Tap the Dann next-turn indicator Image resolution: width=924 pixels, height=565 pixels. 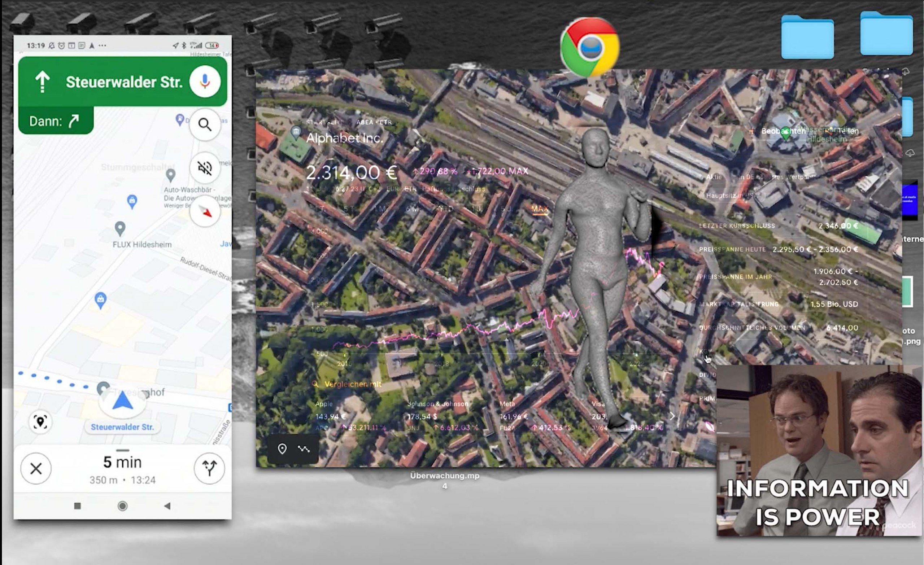[56, 121]
